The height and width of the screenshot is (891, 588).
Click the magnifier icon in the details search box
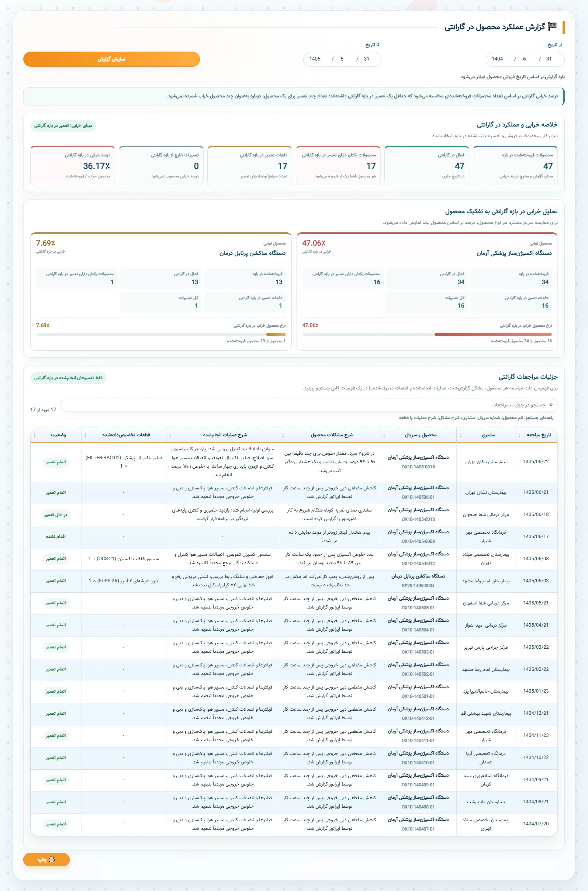(551, 405)
